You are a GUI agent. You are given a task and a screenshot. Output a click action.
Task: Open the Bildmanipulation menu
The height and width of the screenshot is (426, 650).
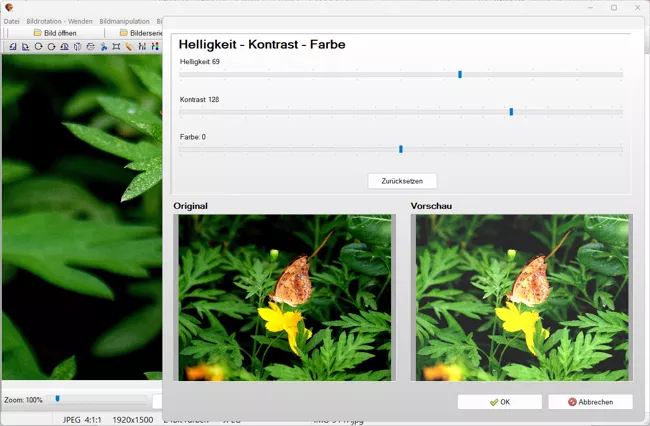click(124, 21)
